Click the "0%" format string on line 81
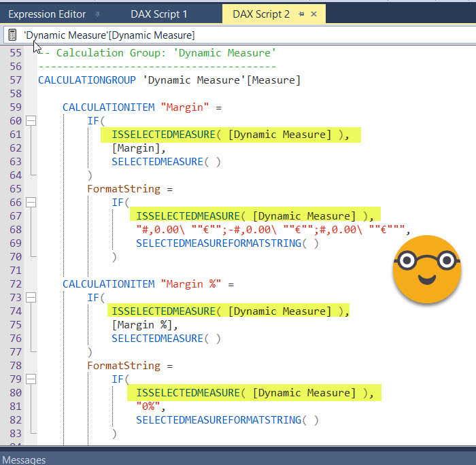The image size is (476, 465). click(x=150, y=407)
